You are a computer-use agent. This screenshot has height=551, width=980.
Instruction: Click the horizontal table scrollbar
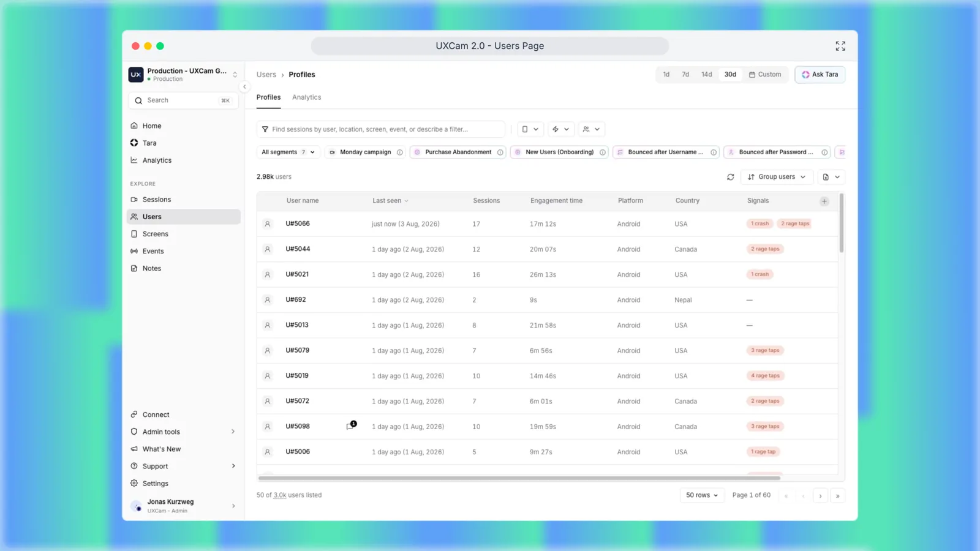(519, 478)
